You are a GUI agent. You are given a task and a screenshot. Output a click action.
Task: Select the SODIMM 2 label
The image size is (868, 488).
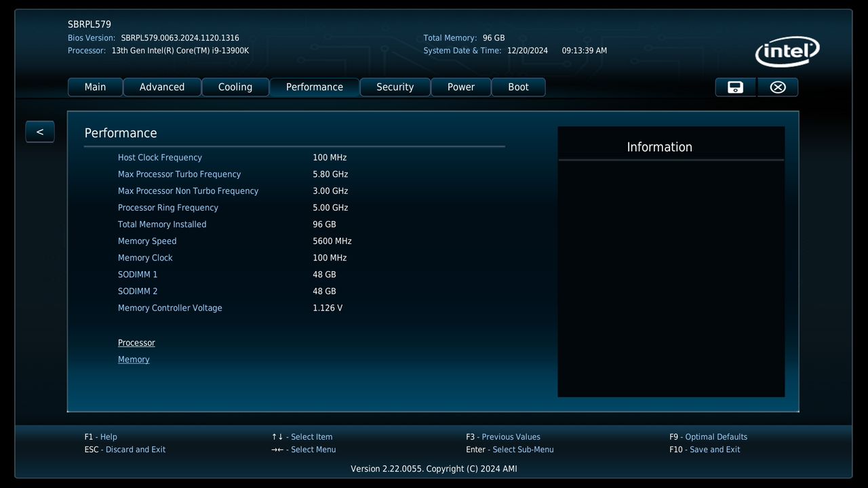pyautogui.click(x=138, y=291)
